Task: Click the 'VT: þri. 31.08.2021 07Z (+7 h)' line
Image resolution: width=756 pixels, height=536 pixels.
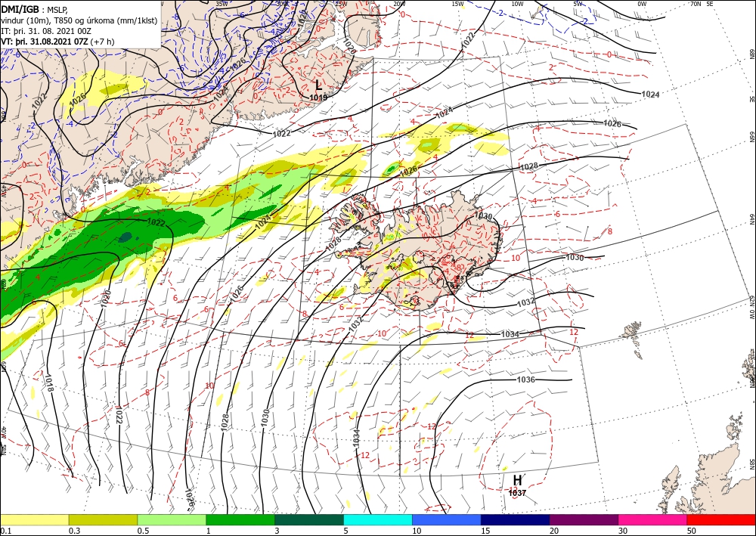Action: [58, 42]
